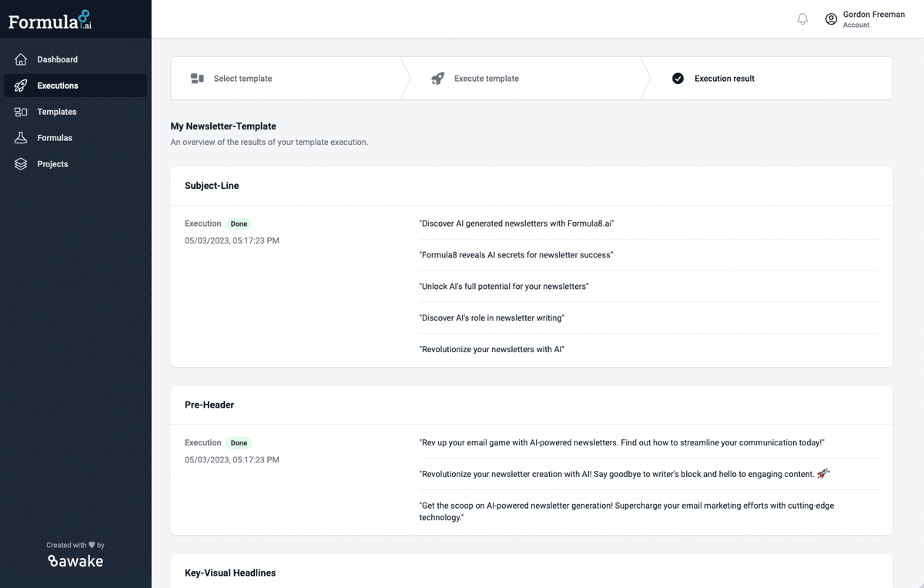This screenshot has width=924, height=588.
Task: Click the Subject-Line card title
Action: click(212, 186)
